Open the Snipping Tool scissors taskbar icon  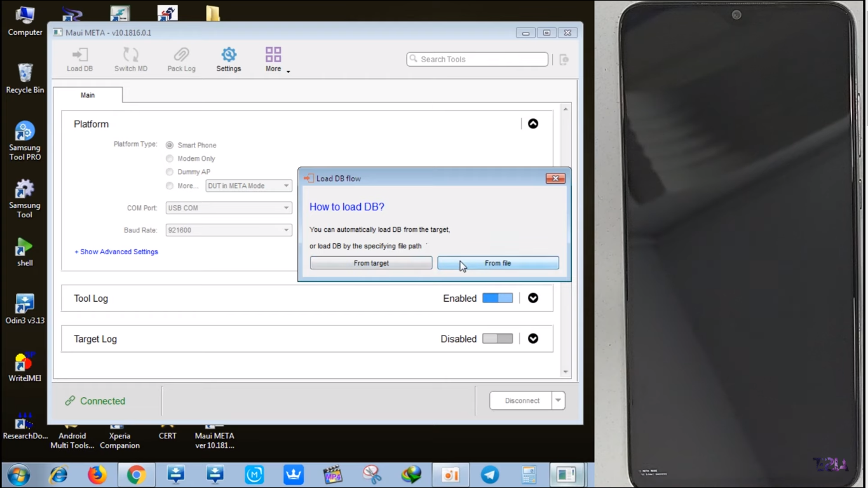click(372, 475)
